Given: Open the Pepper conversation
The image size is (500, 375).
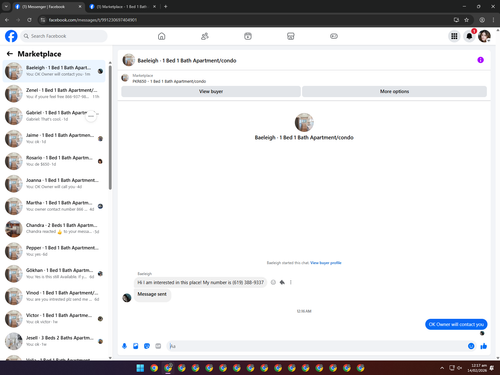Looking at the screenshot, I should [x=54, y=251].
